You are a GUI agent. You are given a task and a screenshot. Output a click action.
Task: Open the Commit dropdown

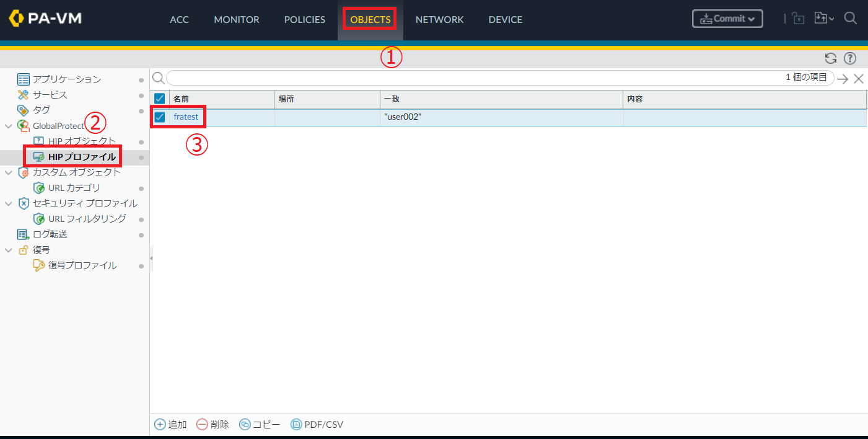pos(727,19)
